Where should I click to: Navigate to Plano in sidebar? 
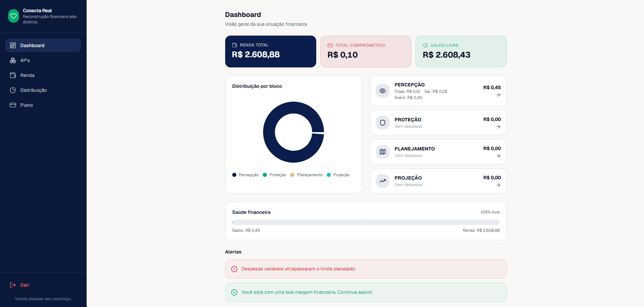tap(43, 105)
